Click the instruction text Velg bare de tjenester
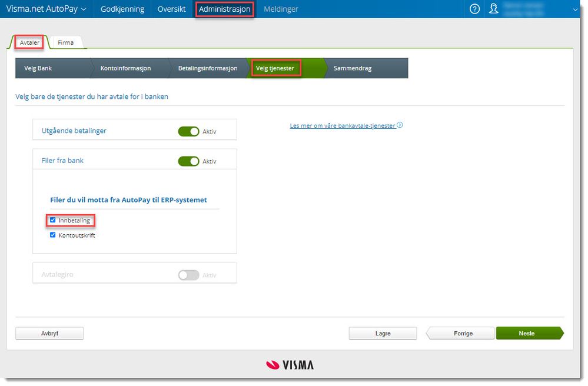The image size is (588, 386). [x=92, y=96]
